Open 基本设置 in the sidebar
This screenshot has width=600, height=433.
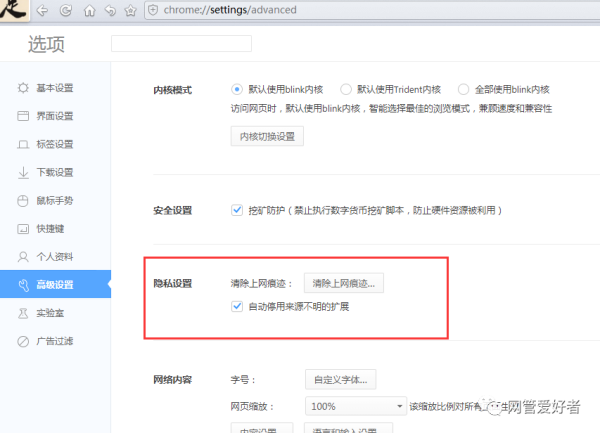click(x=57, y=88)
